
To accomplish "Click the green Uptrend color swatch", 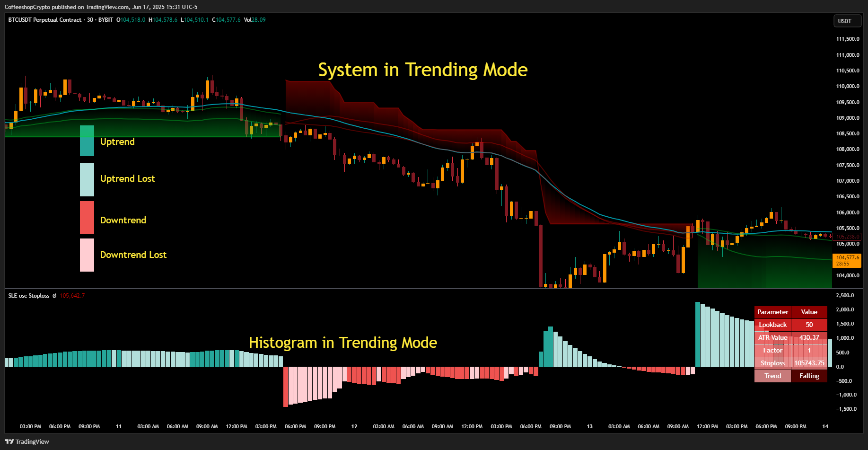I will click(87, 141).
